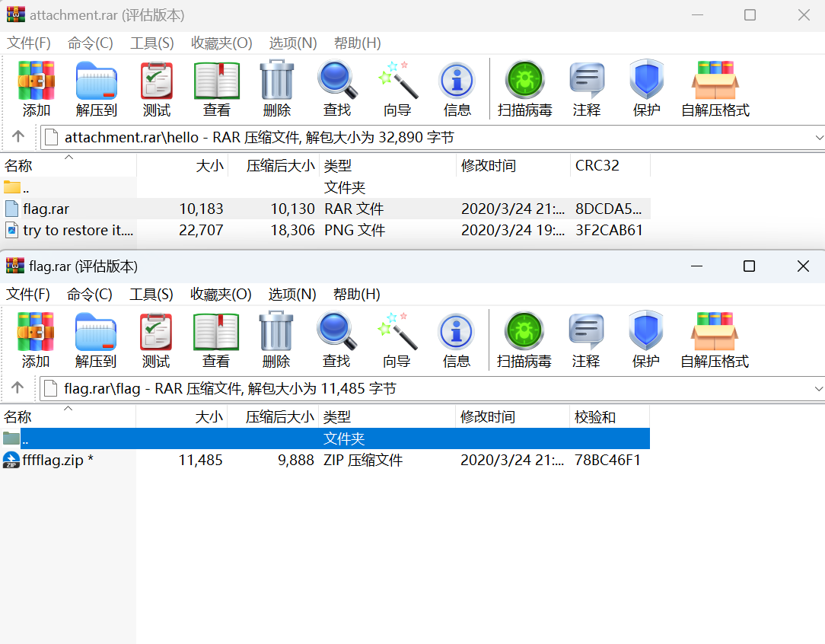
Task: Open 帮助(H) menu in flag.rar window
Action: point(357,294)
